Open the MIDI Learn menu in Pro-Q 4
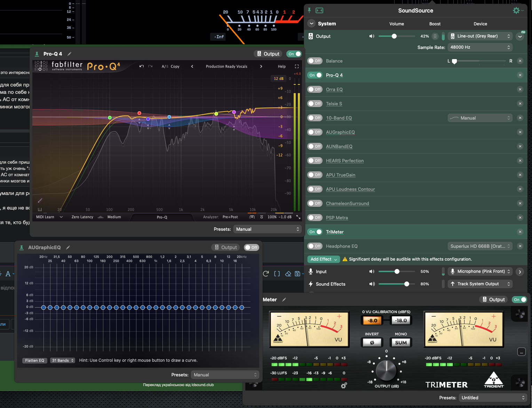The width and height of the screenshot is (532, 408). pos(49,217)
